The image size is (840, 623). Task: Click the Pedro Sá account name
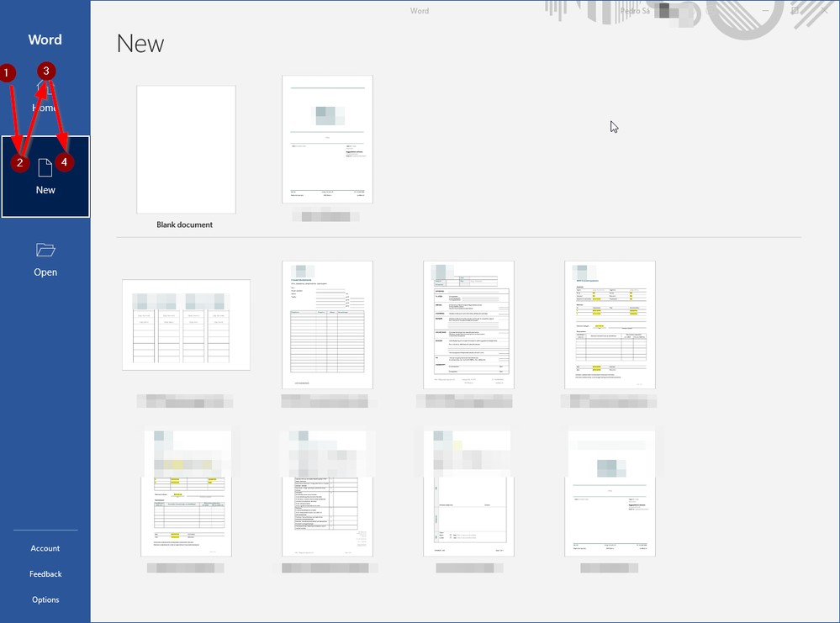coord(634,11)
